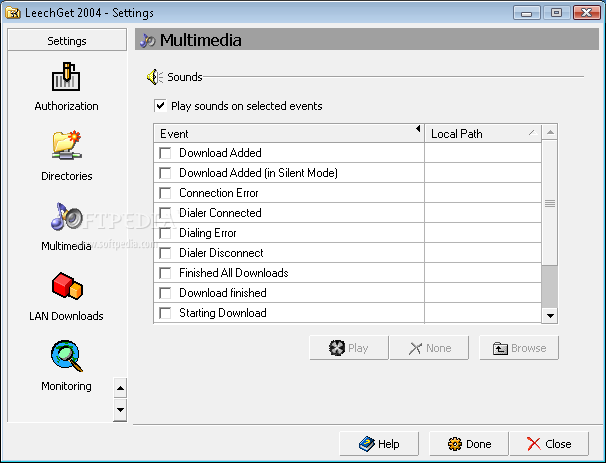606x463 pixels.
Task: Click the event list scrollbar thumb
Action: [550, 203]
